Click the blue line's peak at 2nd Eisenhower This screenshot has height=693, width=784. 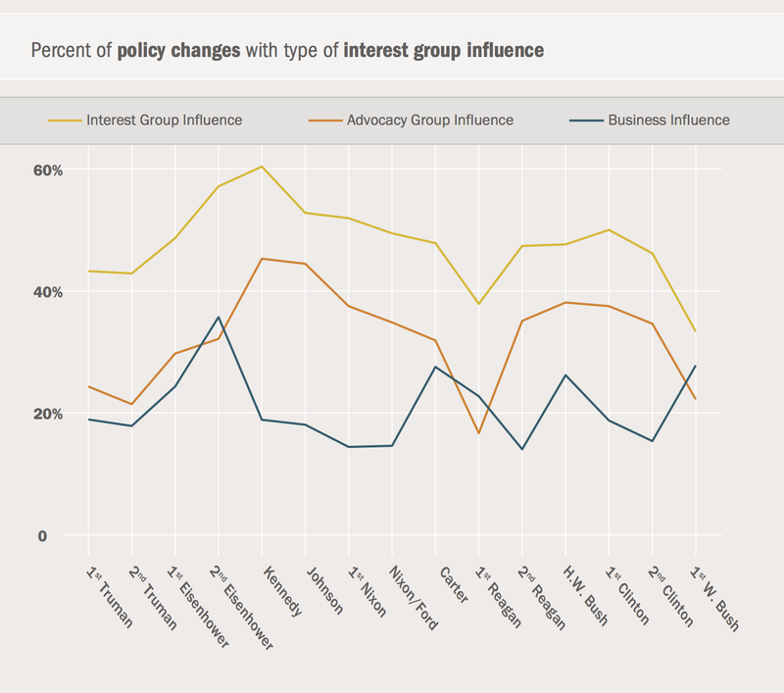218,317
